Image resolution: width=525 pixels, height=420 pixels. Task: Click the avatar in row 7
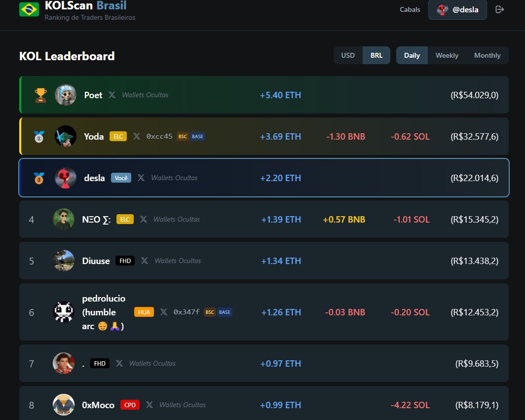64,363
